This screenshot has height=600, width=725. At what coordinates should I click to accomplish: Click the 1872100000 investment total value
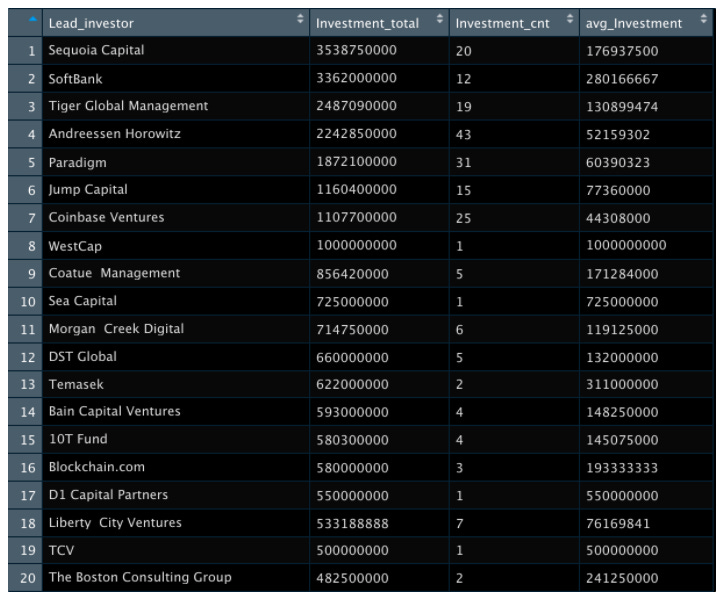point(356,162)
